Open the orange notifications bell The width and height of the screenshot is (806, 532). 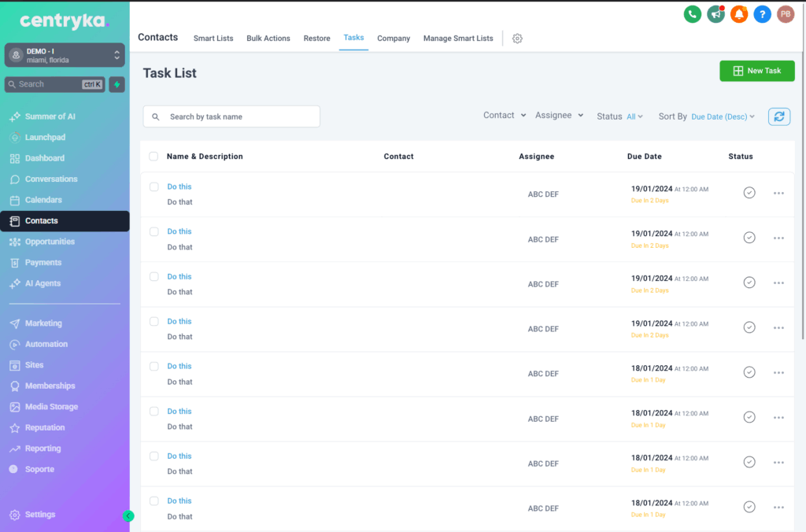(x=738, y=14)
